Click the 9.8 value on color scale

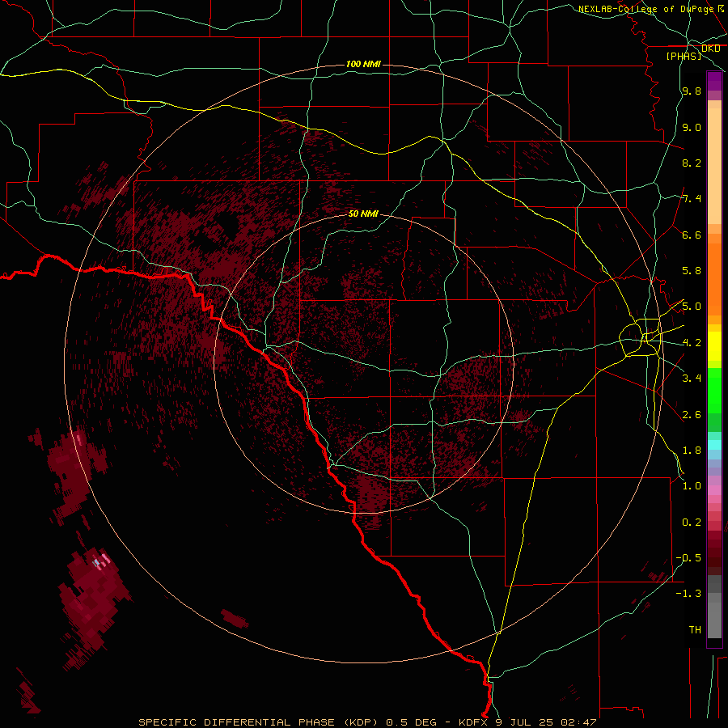point(692,91)
